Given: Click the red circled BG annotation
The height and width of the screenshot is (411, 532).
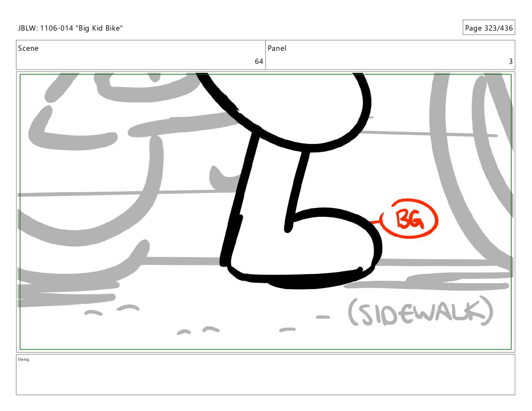Looking at the screenshot, I should coord(410,219).
